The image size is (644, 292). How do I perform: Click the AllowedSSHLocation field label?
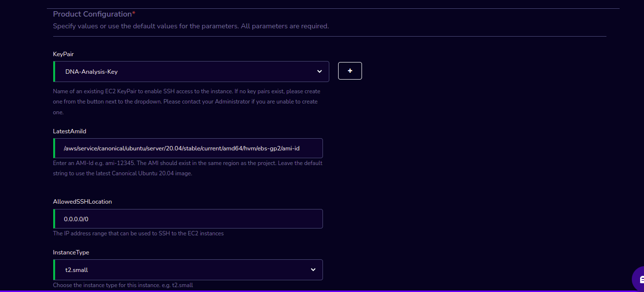(82, 201)
